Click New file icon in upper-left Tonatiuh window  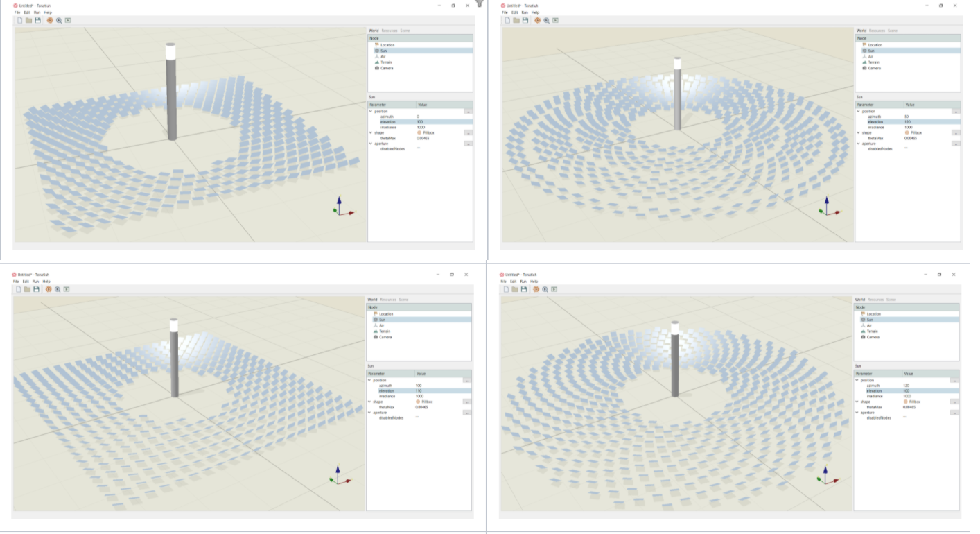[x=19, y=20]
